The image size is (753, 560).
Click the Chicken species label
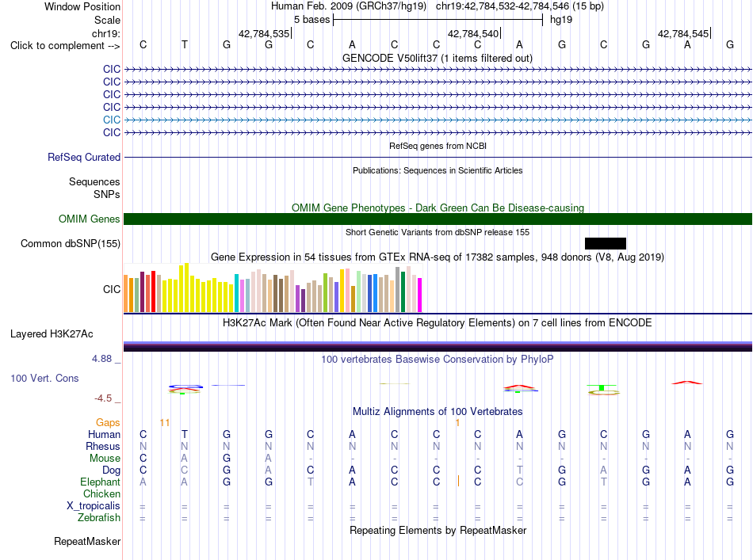pyautogui.click(x=101, y=493)
